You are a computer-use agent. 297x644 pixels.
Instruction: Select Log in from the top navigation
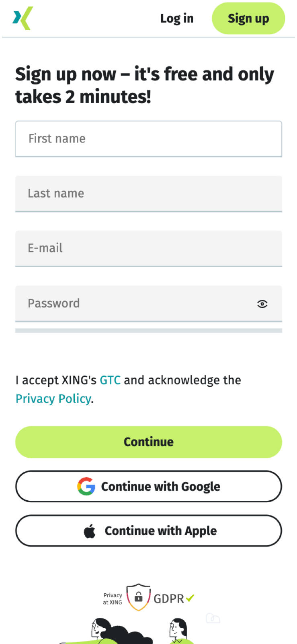(177, 18)
